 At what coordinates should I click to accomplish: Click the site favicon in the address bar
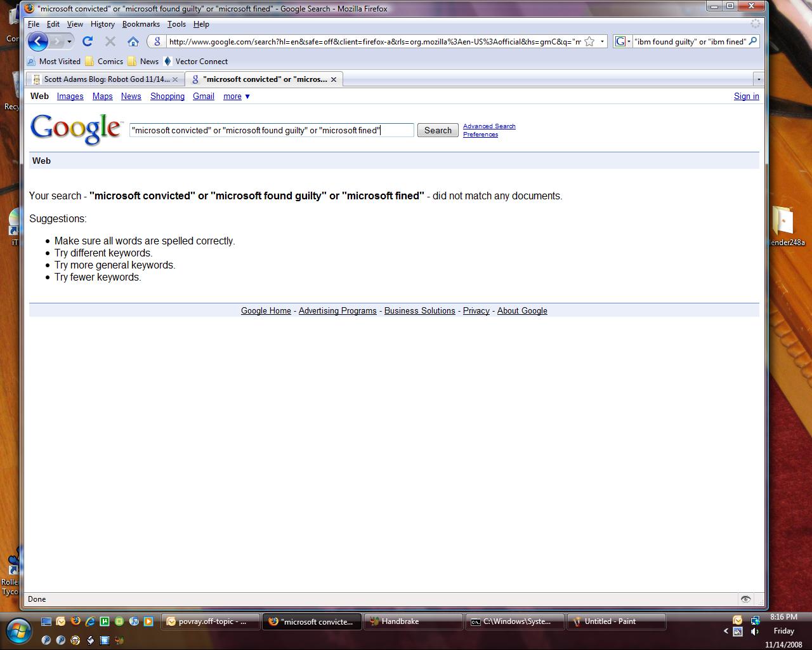click(157, 41)
